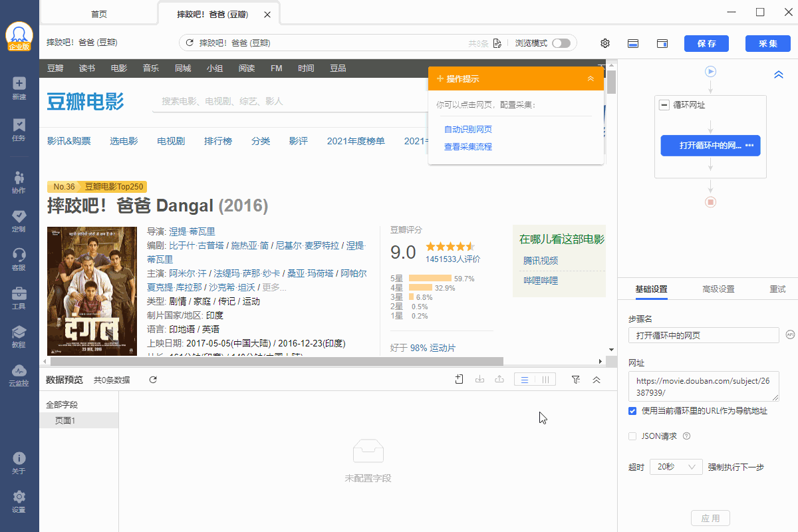Screen dimensions: 798x532
Task: Open the more options dots on 打开循环中的网页 step
Action: point(749,146)
